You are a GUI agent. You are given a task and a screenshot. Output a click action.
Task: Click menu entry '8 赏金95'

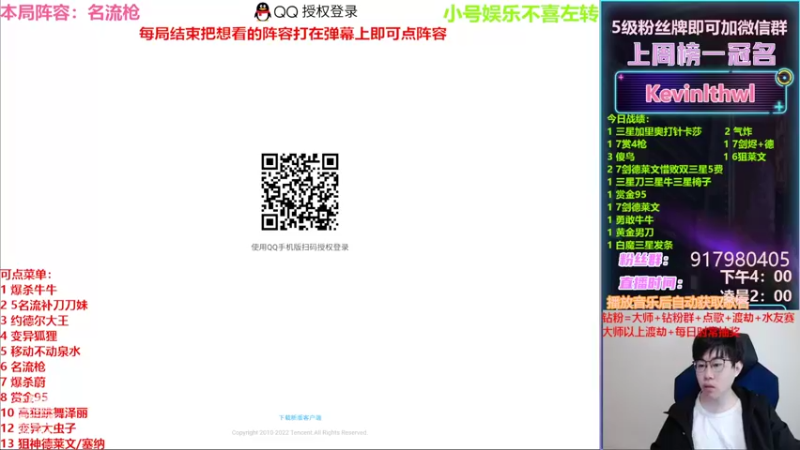click(24, 397)
